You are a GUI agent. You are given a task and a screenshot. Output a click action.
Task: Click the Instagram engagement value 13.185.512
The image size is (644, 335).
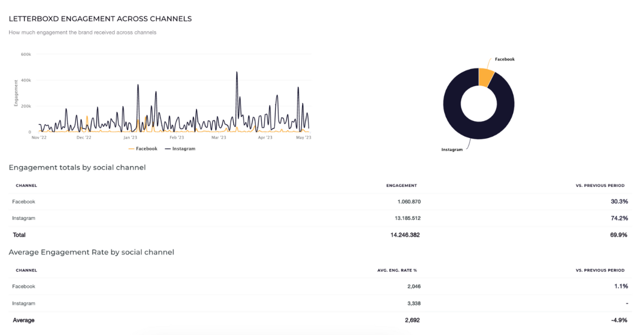coord(408,218)
